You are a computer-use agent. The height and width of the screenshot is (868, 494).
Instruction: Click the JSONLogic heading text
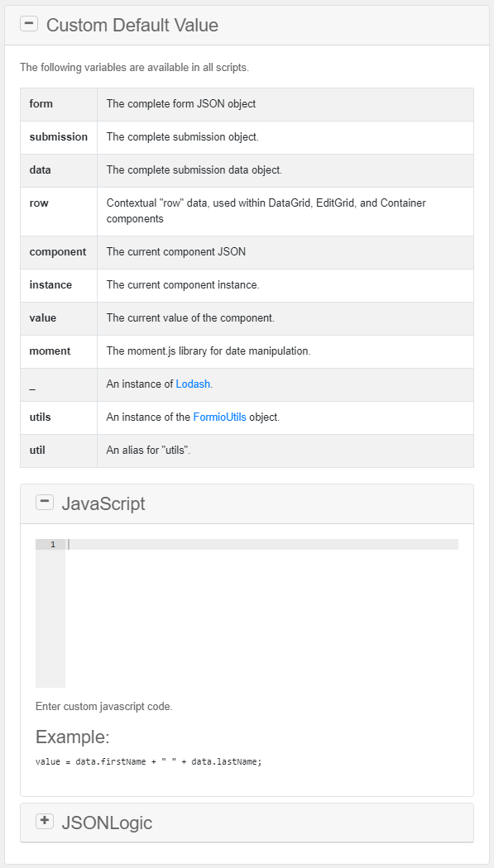(x=107, y=823)
